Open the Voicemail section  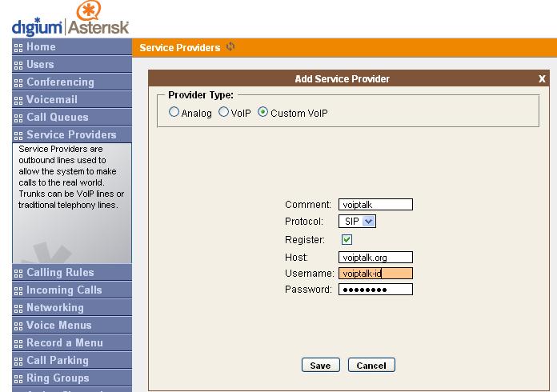coord(72,99)
